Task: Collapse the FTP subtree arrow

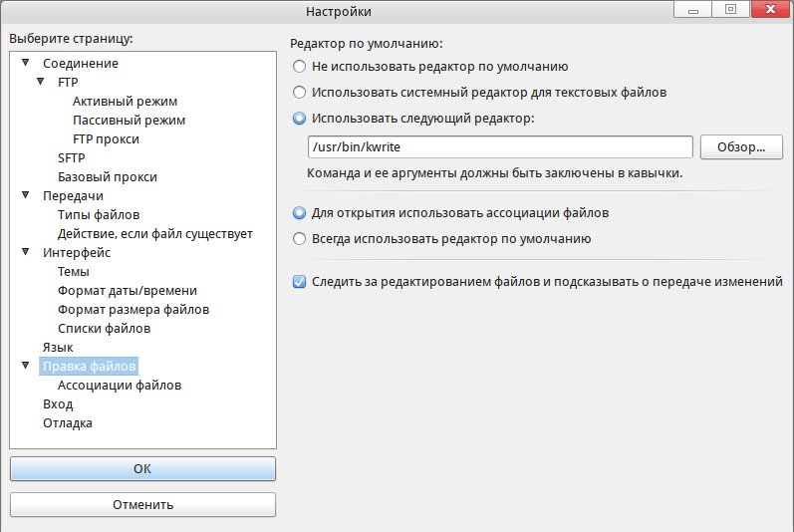Action: [x=41, y=83]
